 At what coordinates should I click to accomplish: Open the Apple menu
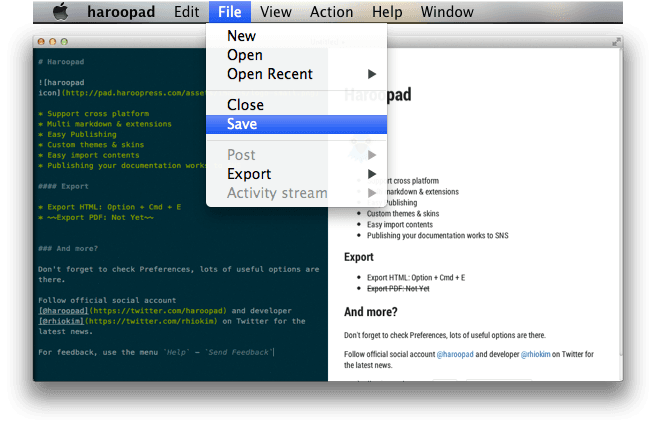click(60, 12)
